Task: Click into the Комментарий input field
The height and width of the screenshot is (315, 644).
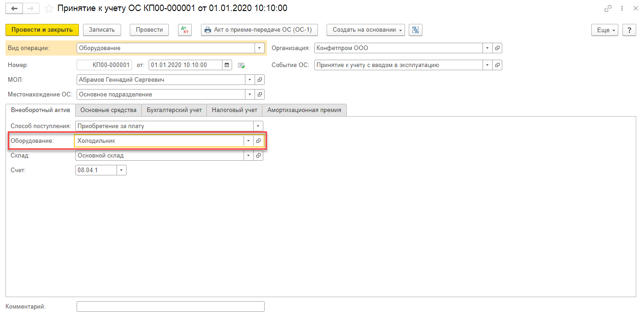Action: coord(170,307)
